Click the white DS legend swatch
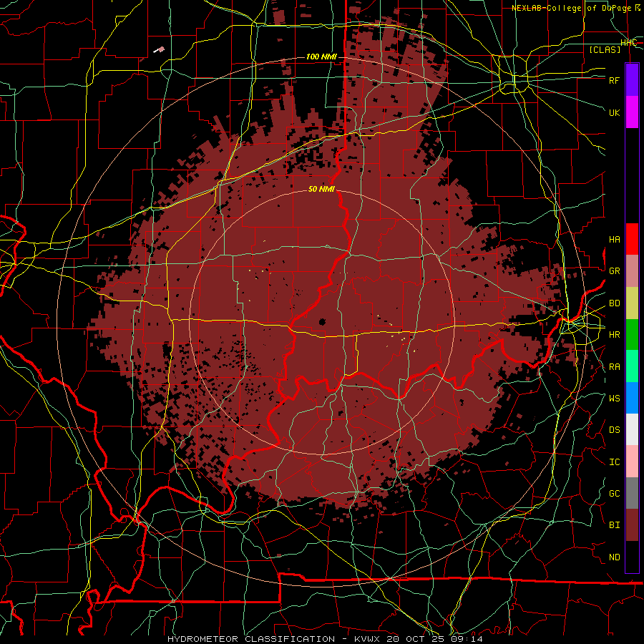This screenshot has width=644, height=644. tap(632, 429)
